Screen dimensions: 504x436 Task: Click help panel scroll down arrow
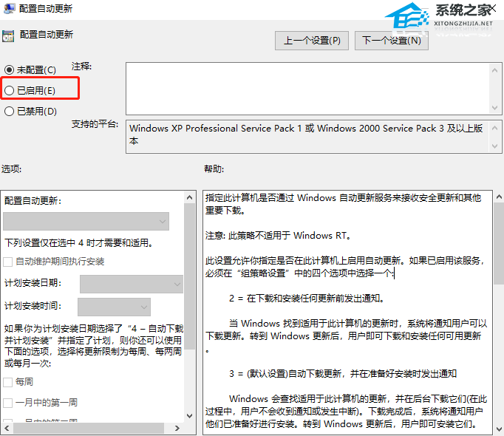(x=499, y=429)
